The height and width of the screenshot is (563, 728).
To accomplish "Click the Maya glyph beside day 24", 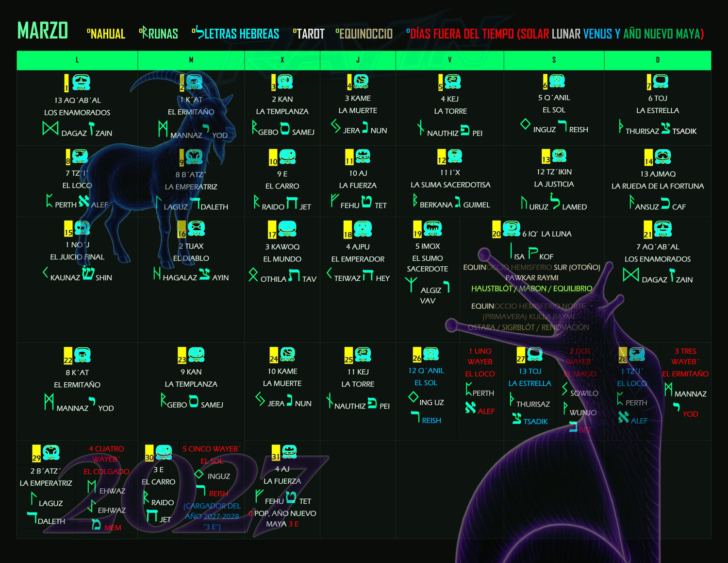I will pos(287,355).
